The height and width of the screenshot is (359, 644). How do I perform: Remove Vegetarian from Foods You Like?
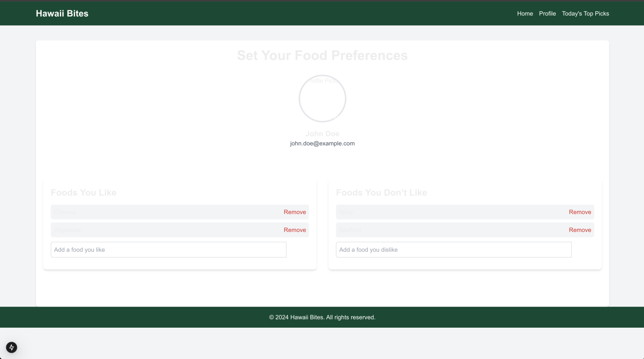(295, 230)
